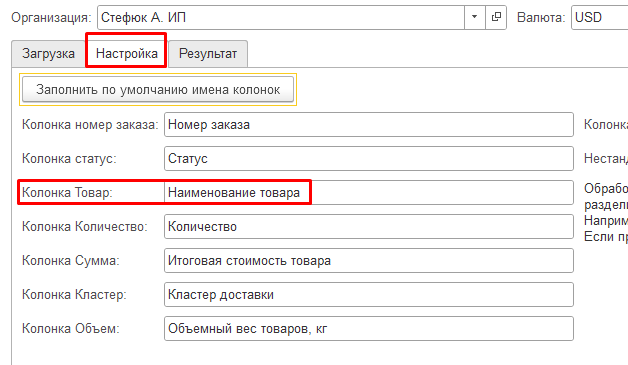The width and height of the screenshot is (628, 365).
Task: Click the Валюта field showing USD
Action: (600, 17)
